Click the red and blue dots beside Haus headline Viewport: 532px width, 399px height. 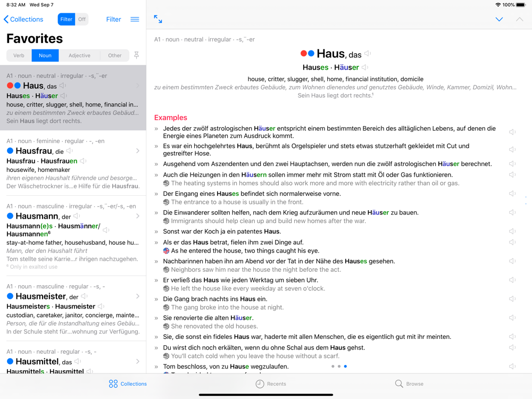coord(307,53)
